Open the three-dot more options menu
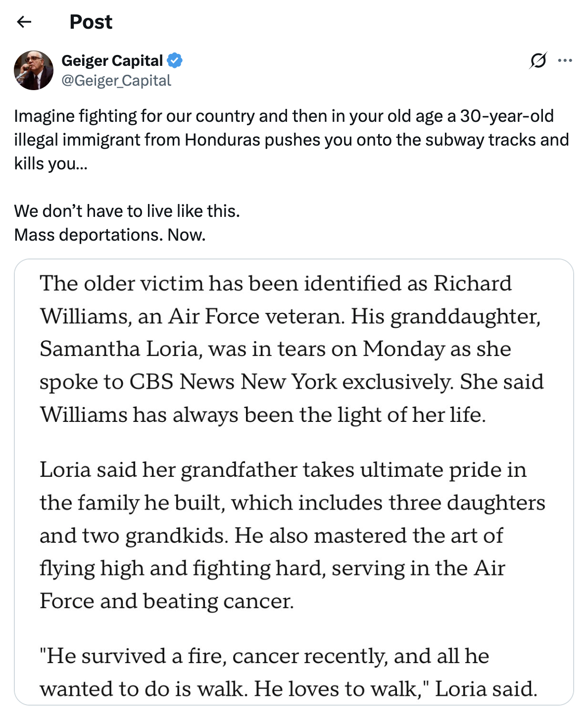The height and width of the screenshot is (720, 588). pyautogui.click(x=565, y=61)
